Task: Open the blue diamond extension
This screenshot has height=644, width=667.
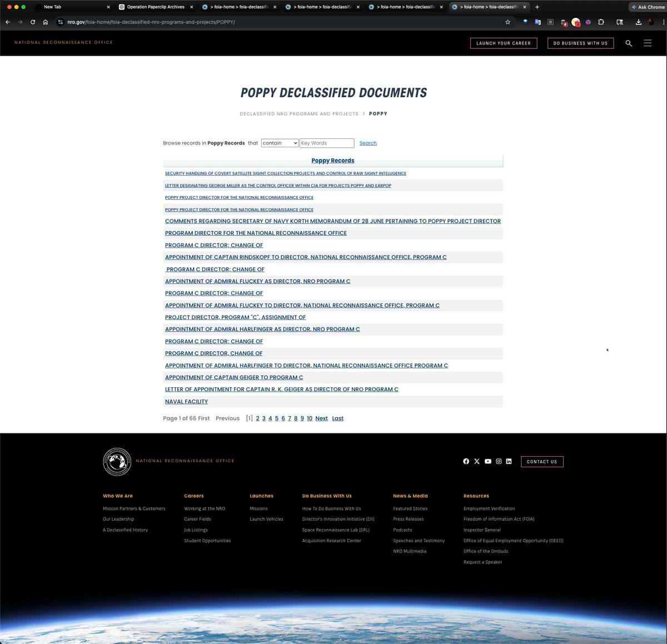Action: 525,22
